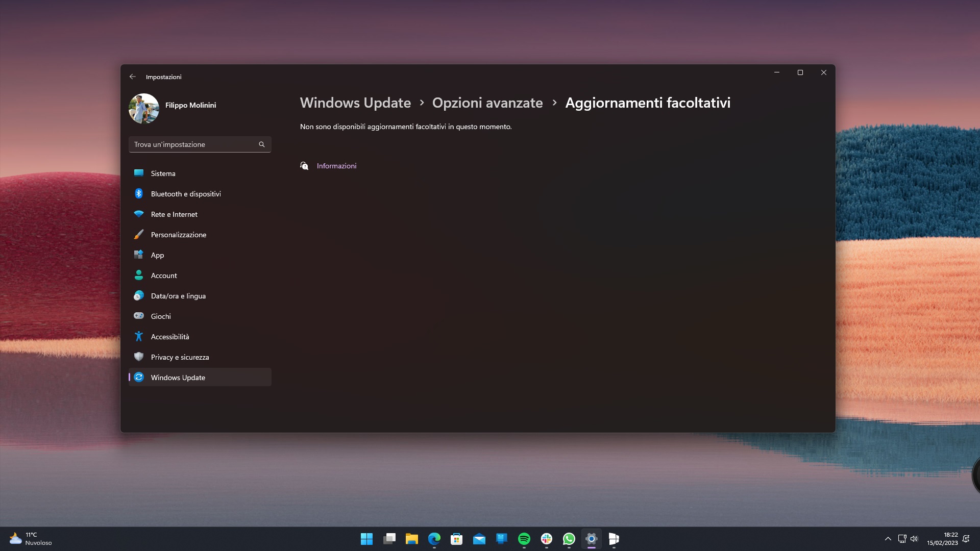Click the Settings gear on the taskbar

(592, 539)
